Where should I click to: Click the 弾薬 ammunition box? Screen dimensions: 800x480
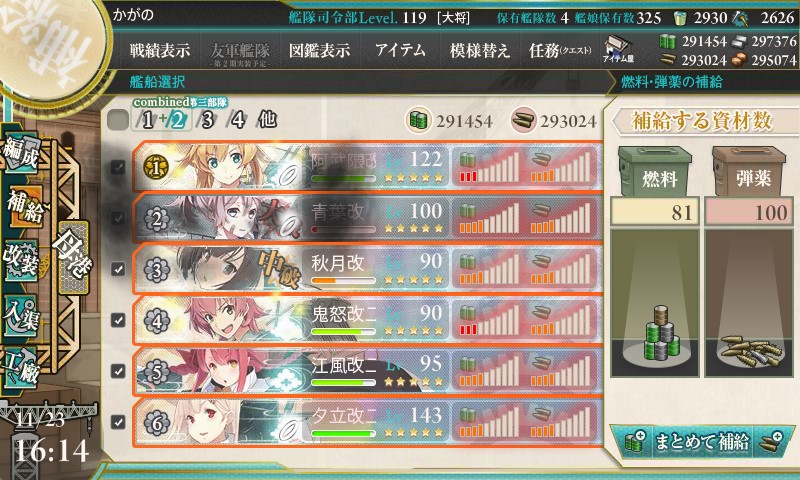[748, 172]
